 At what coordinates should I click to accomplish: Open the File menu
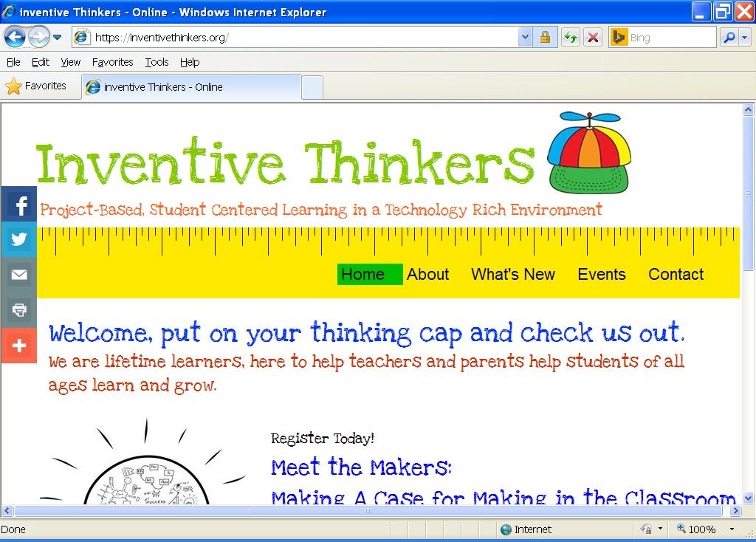point(13,62)
